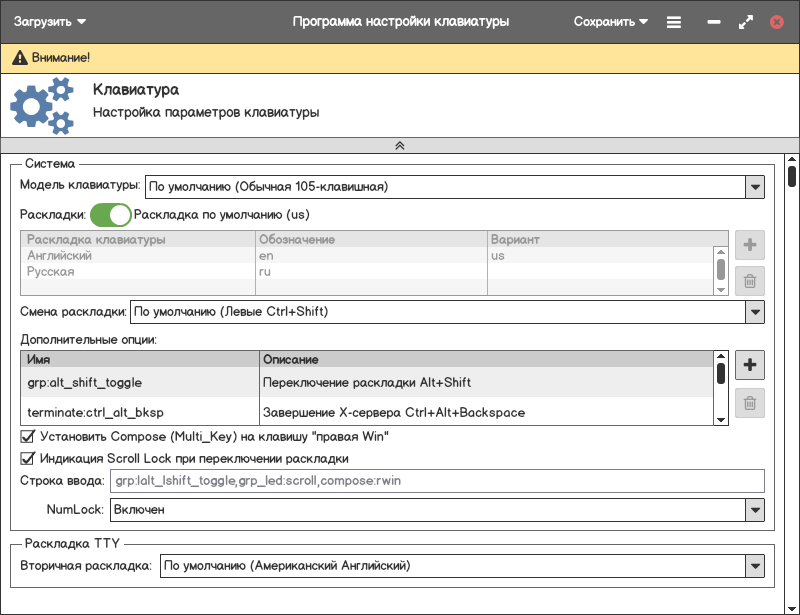The height and width of the screenshot is (615, 800).
Task: Uncheck Scroll Lock indication checkbox
Action: (x=28, y=459)
